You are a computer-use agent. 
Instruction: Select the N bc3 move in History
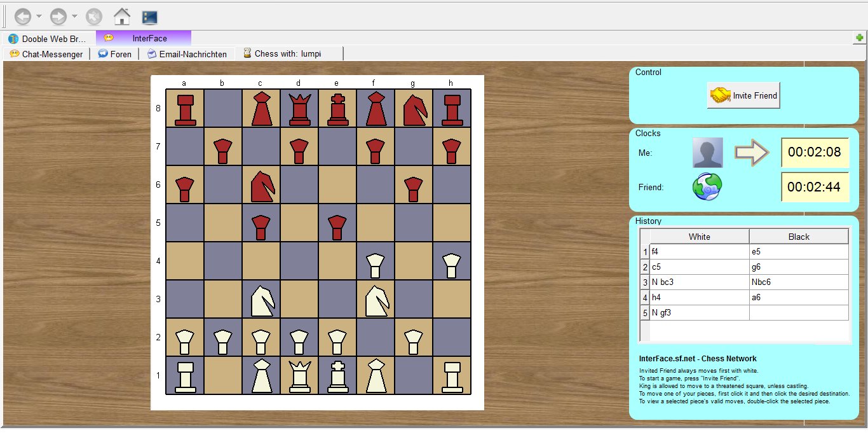[x=699, y=282]
